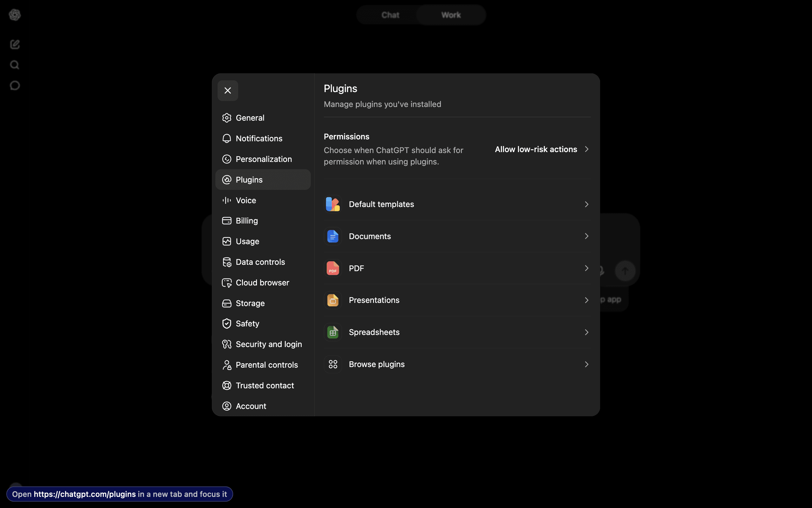Click the Default templates plugin icon
Screen dimensions: 812x508
point(333,204)
